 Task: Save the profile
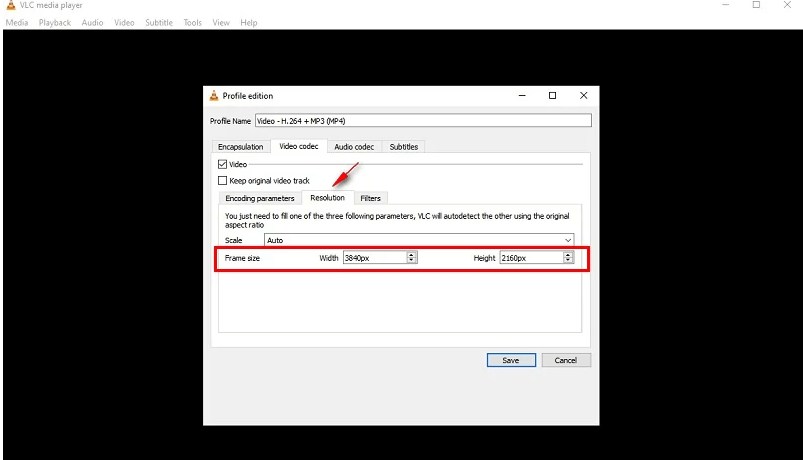[511, 360]
